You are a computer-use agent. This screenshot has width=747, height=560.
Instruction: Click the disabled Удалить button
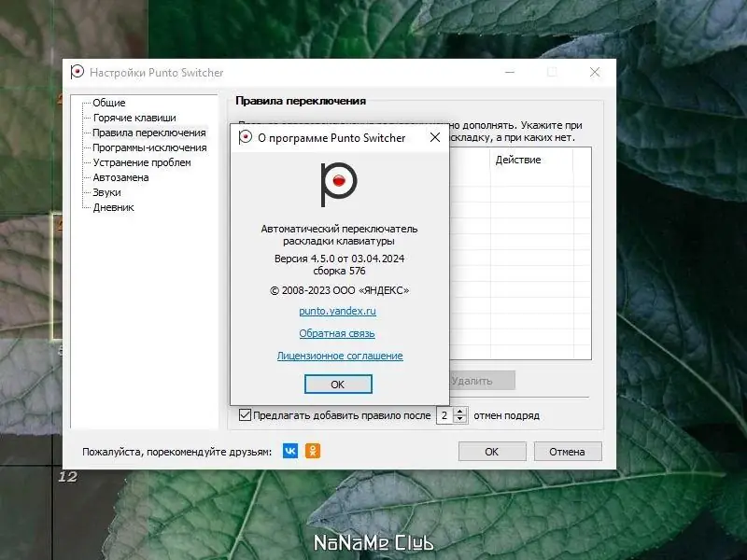[482, 381]
